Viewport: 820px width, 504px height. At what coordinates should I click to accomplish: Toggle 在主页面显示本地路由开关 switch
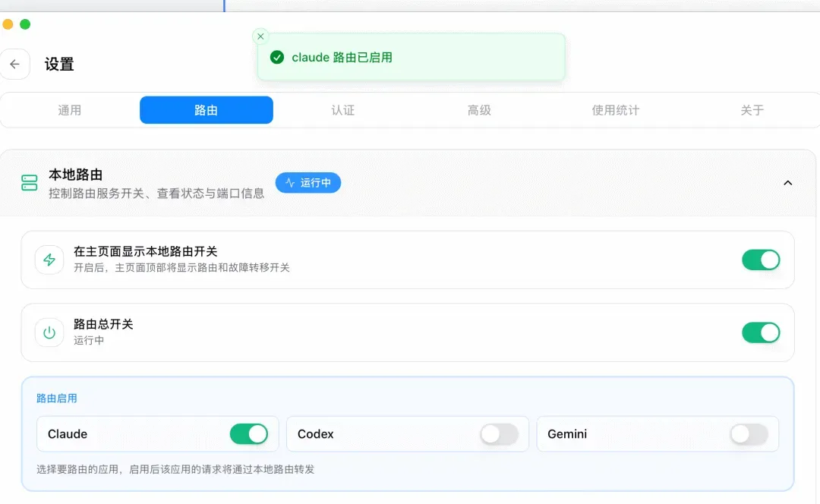761,260
